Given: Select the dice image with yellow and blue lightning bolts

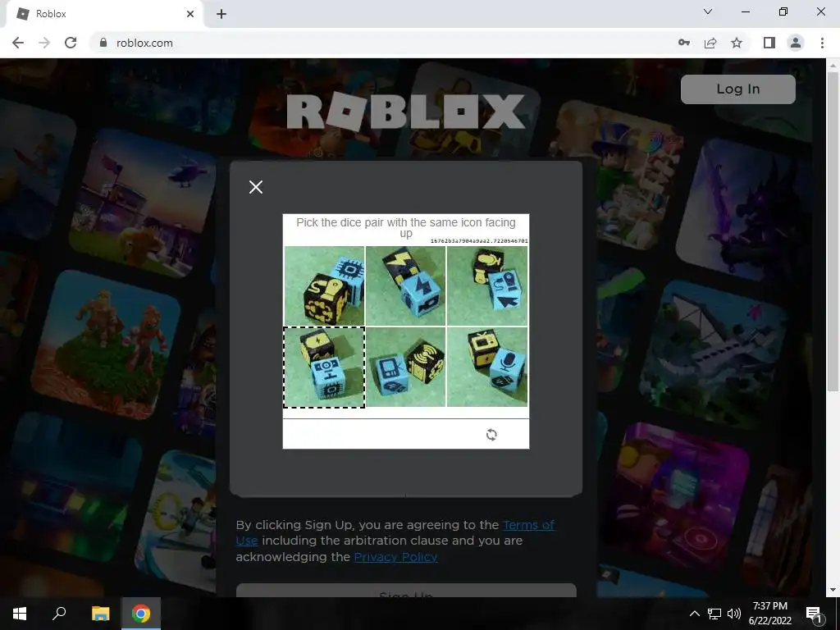Looking at the screenshot, I should pos(405,285).
